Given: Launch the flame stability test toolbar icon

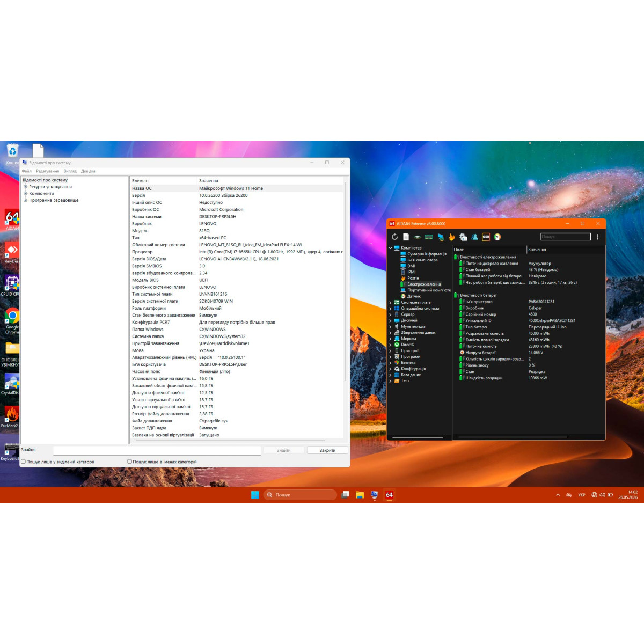Looking at the screenshot, I should click(452, 237).
